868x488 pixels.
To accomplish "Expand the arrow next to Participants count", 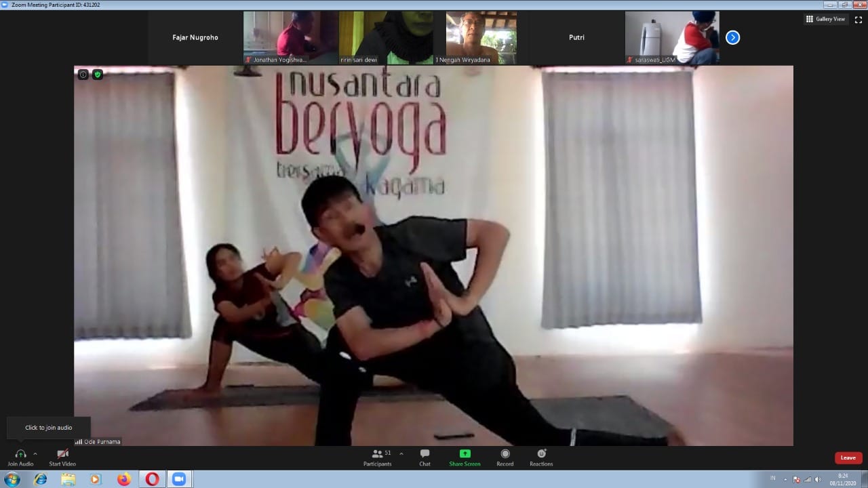I will [401, 453].
